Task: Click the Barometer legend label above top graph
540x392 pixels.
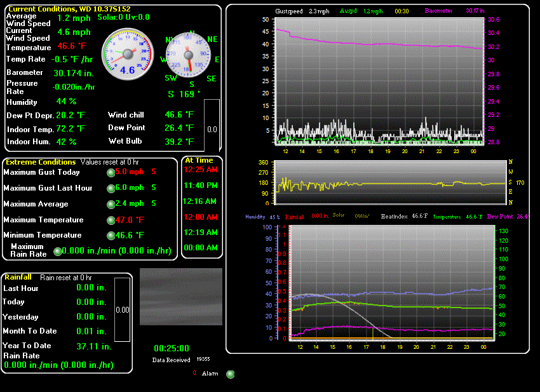Action: click(438, 11)
